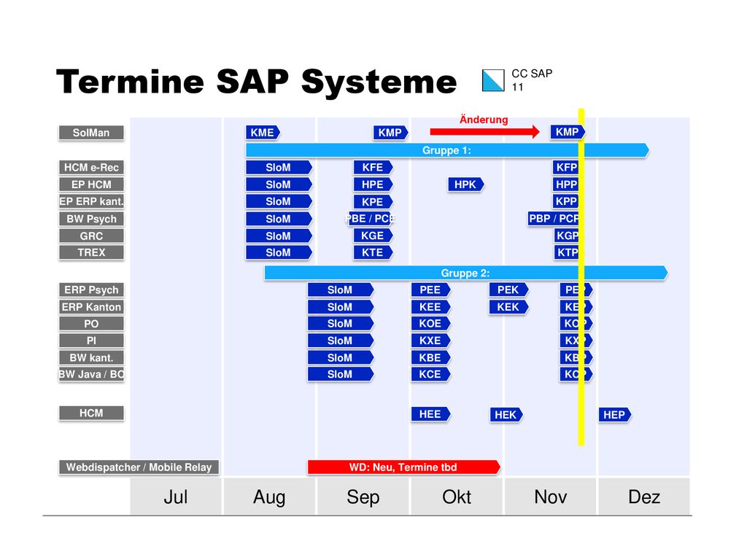Click the SloM marker in the HCM e-Rec row
Screen dimensions: 747x560
coord(279,168)
